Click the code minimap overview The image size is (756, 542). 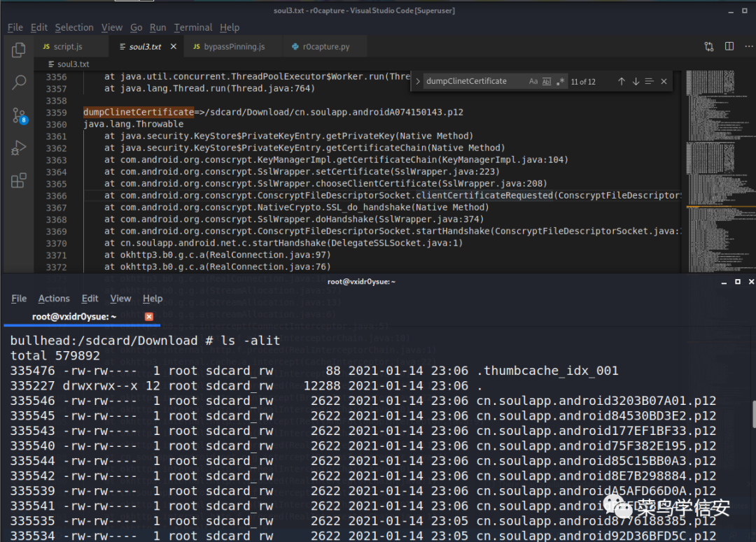tap(720, 171)
